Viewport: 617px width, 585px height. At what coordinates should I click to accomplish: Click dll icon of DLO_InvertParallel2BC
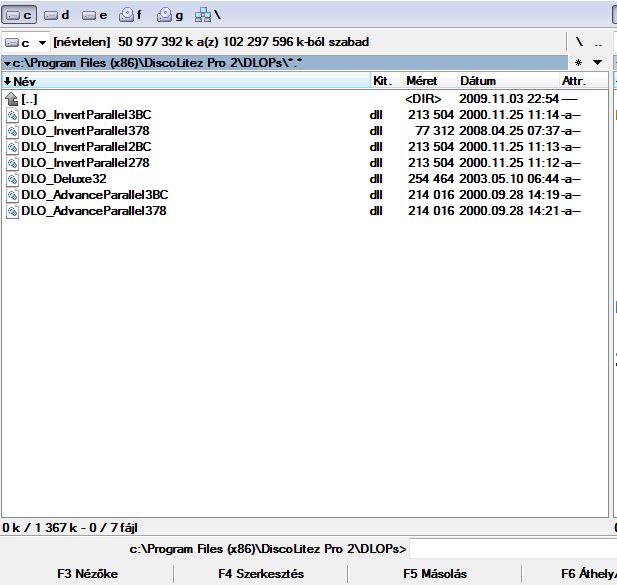pos(13,147)
